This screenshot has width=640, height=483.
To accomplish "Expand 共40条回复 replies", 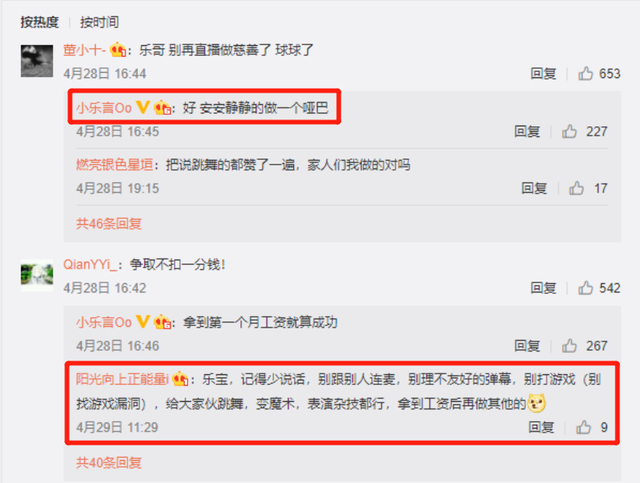I will (109, 463).
